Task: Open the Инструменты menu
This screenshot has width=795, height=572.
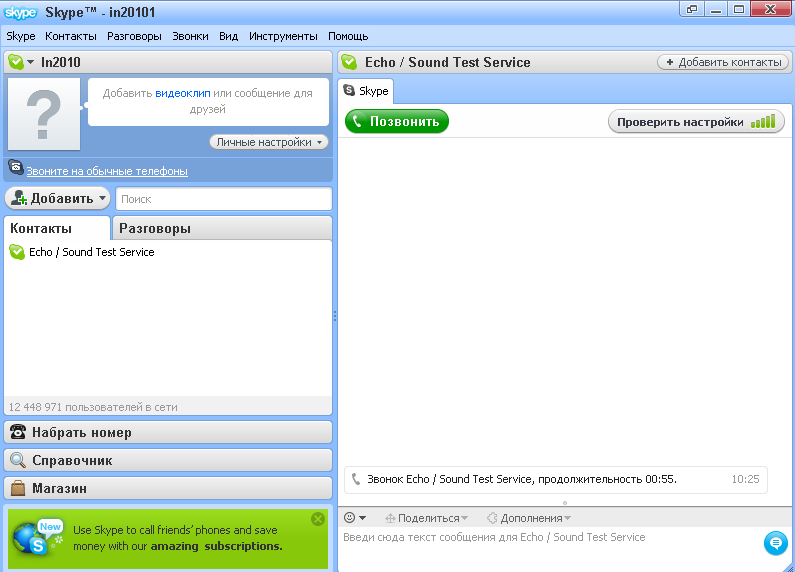Action: tap(283, 37)
